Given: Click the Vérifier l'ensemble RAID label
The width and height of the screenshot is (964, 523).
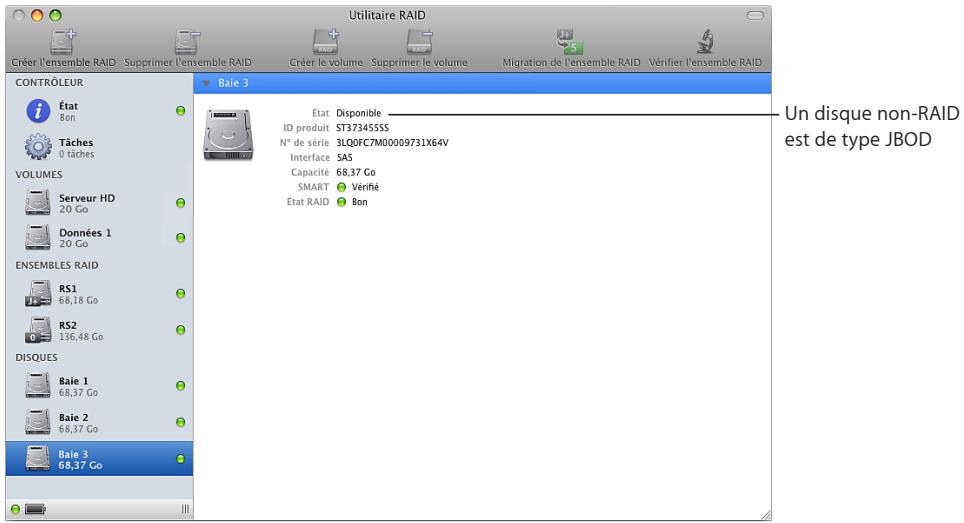Looking at the screenshot, I should pyautogui.click(x=705, y=63).
